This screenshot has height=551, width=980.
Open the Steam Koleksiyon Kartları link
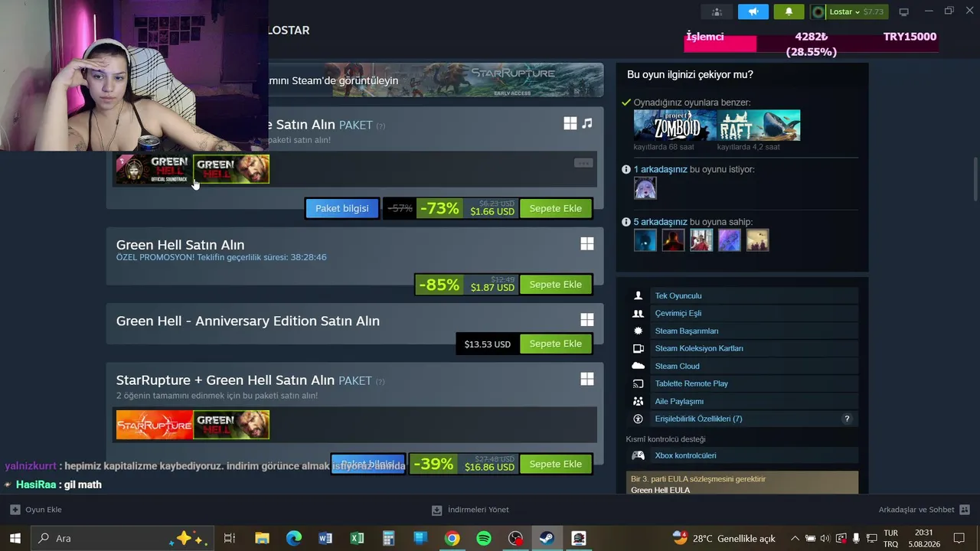(699, 348)
